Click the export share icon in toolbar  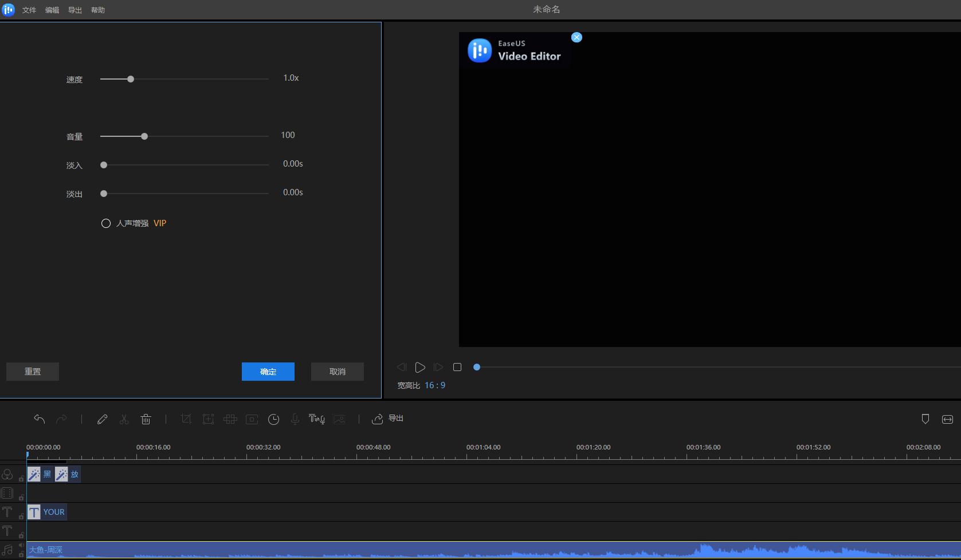point(378,419)
